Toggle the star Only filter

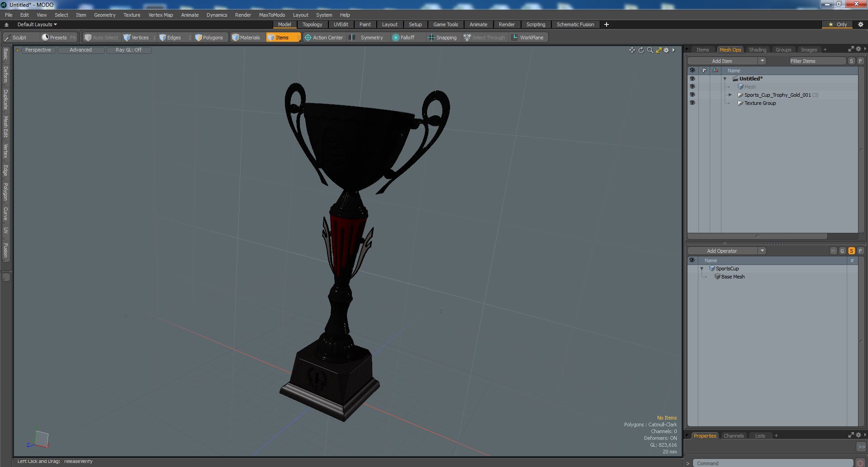click(838, 24)
